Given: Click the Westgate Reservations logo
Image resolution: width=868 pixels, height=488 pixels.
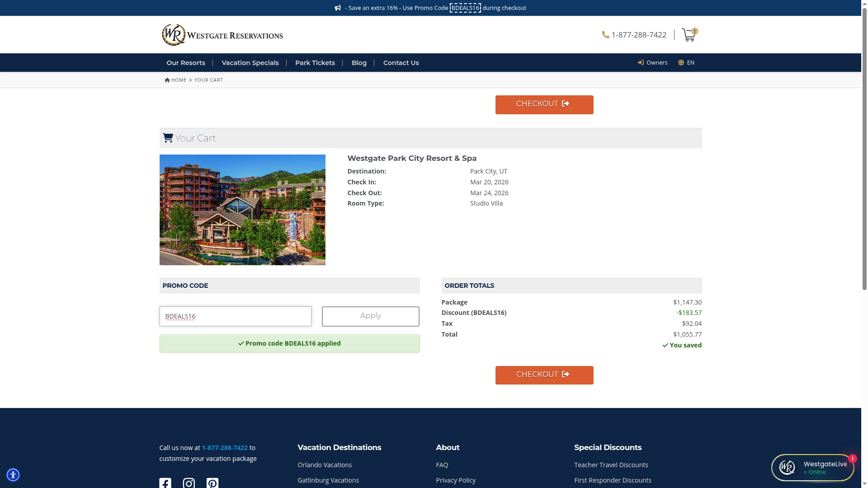Looking at the screenshot, I should 222,35.
